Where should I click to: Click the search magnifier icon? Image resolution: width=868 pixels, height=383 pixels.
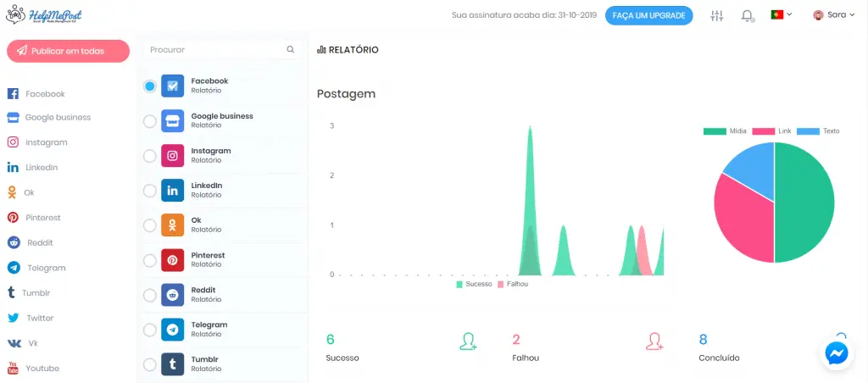coord(291,50)
